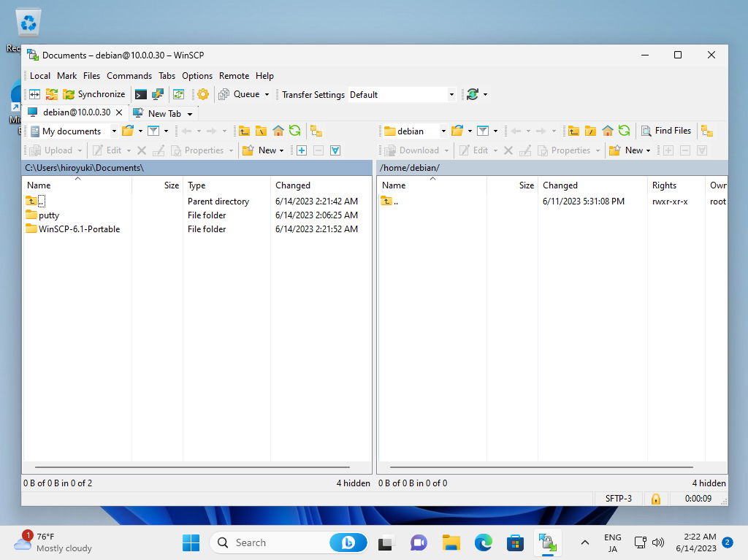Close the debian@10.0.0.30 session tab
The image size is (748, 560).
[119, 112]
